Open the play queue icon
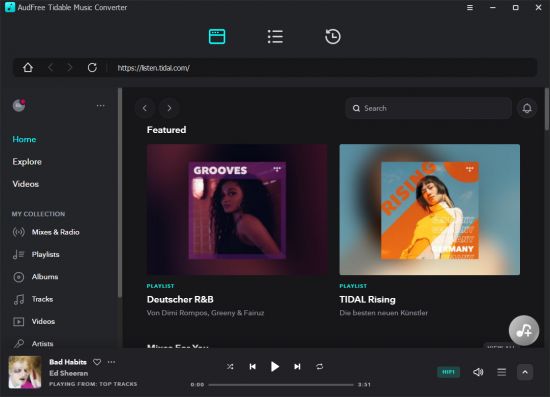 tap(502, 372)
